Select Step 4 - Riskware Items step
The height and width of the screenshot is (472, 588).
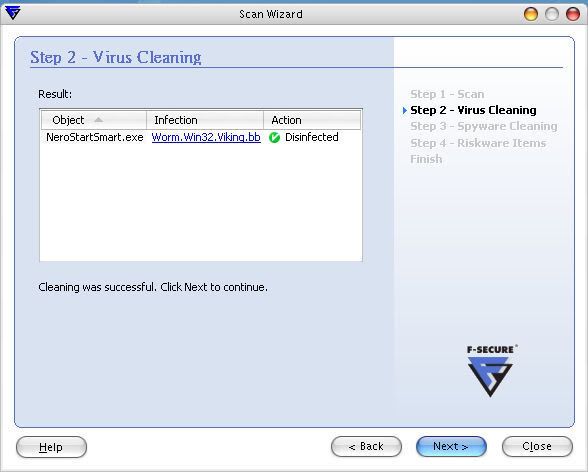(478, 143)
